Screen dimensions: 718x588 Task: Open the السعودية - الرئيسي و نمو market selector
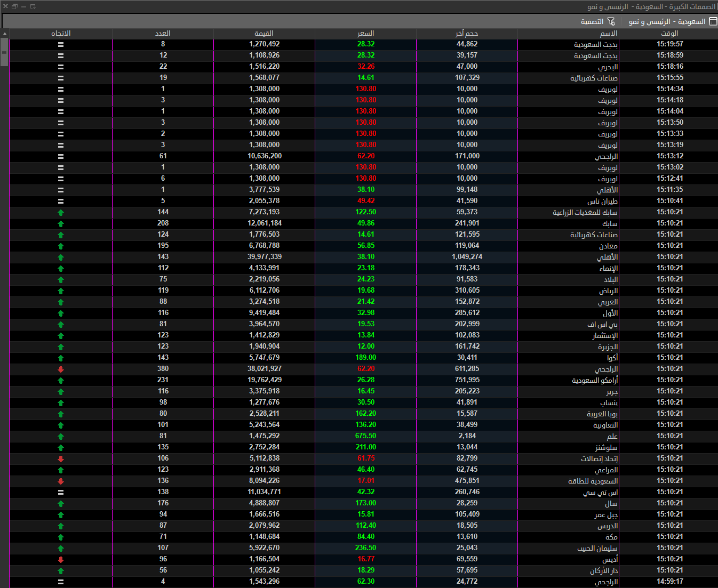tap(673, 21)
